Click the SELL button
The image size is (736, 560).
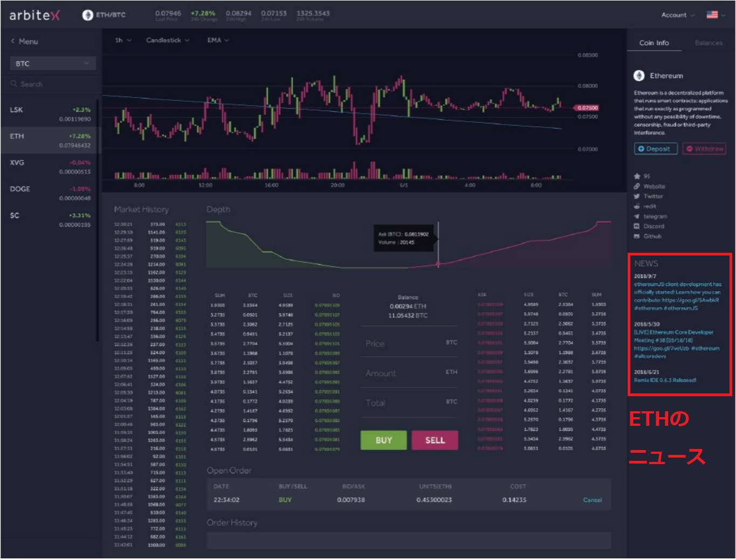435,440
